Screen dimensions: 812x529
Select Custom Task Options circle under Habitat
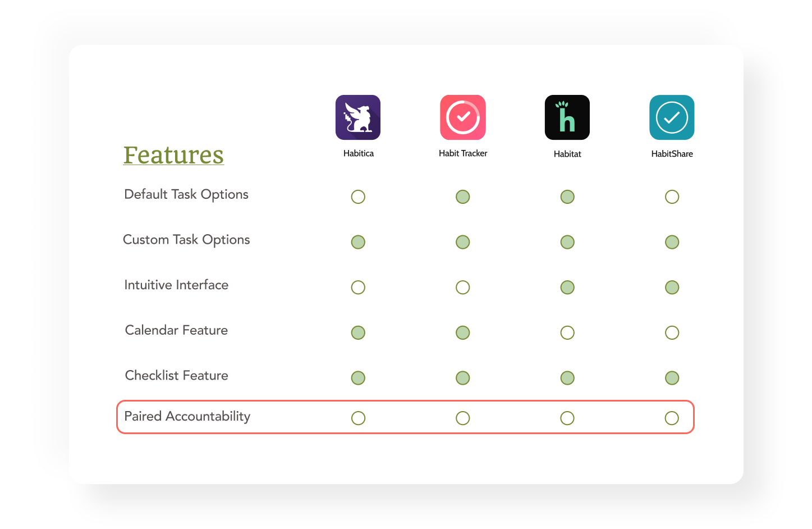(567, 242)
